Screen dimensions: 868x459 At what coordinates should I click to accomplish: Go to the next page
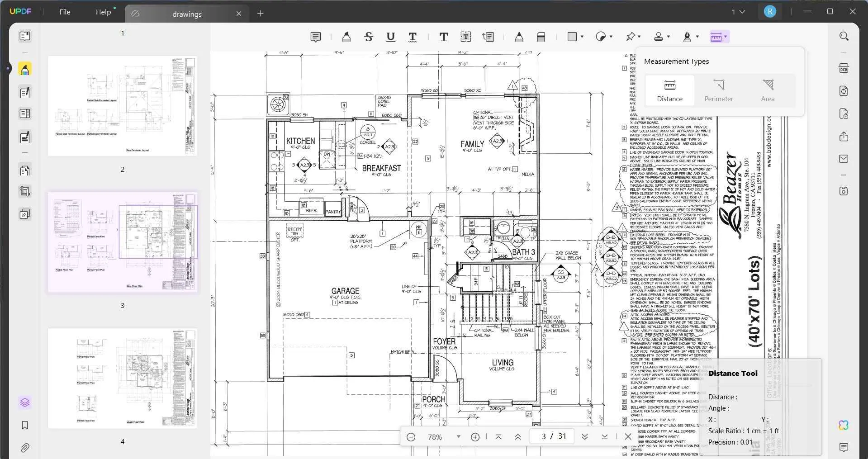pos(584,437)
